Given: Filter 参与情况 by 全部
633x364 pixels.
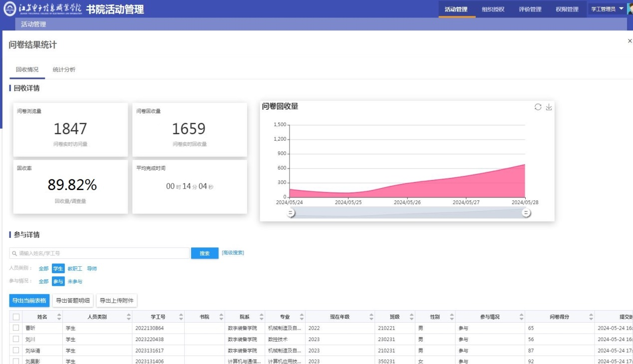Looking at the screenshot, I should point(44,282).
